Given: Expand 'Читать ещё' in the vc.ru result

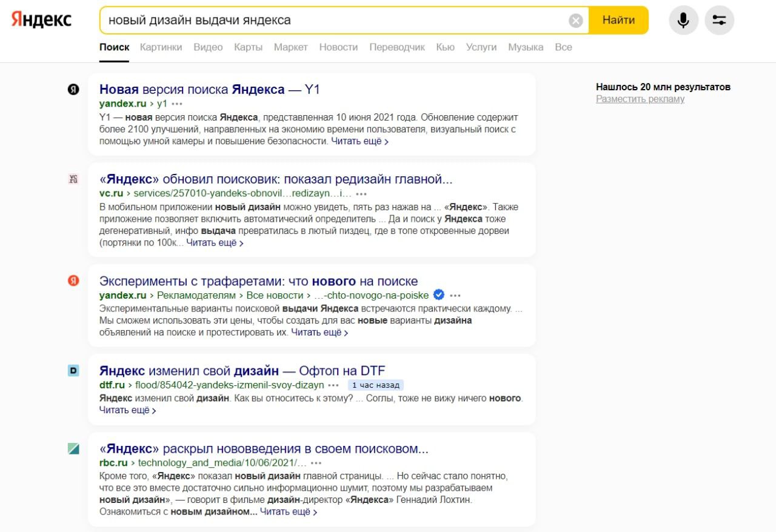Looking at the screenshot, I should 215,243.
